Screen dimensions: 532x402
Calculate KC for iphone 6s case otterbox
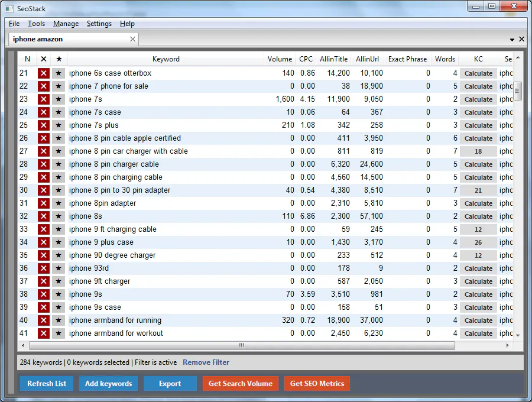(x=478, y=73)
